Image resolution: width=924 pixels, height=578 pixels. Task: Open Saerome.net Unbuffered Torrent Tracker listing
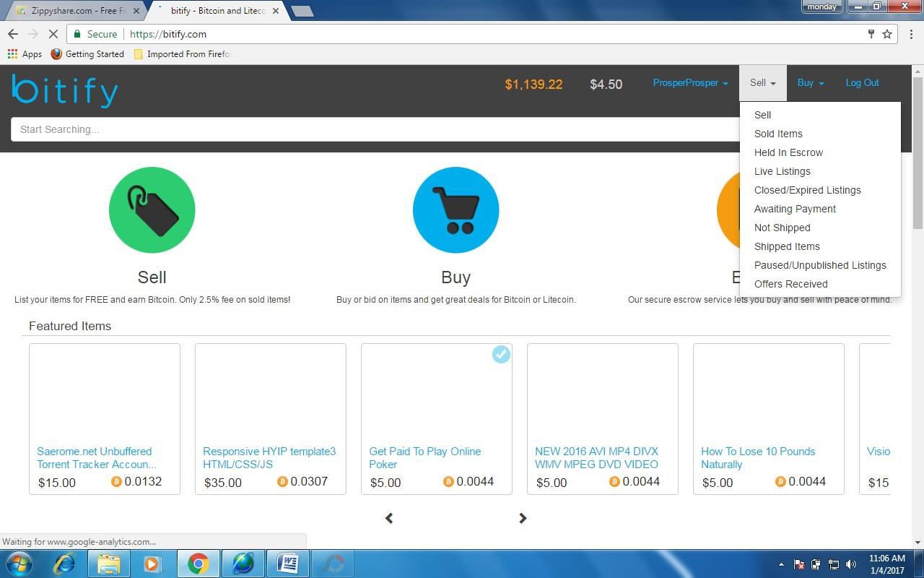[97, 458]
